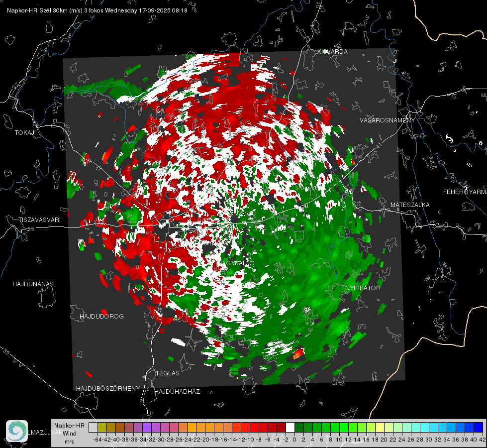Click the radar image title timestamp text

click(97, 10)
